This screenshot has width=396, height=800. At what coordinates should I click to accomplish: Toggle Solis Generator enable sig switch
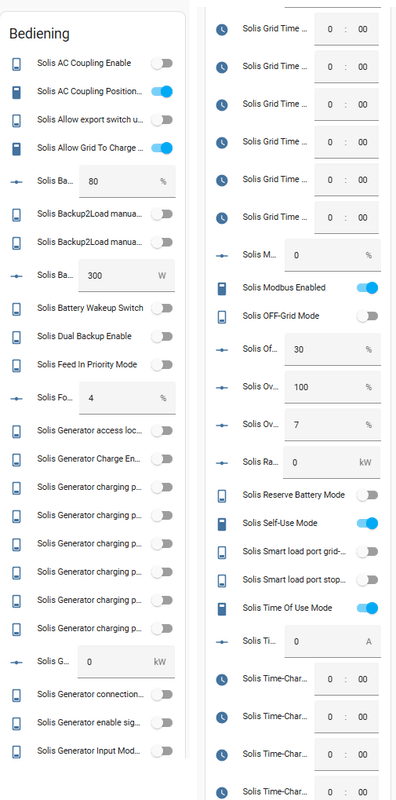[162, 723]
